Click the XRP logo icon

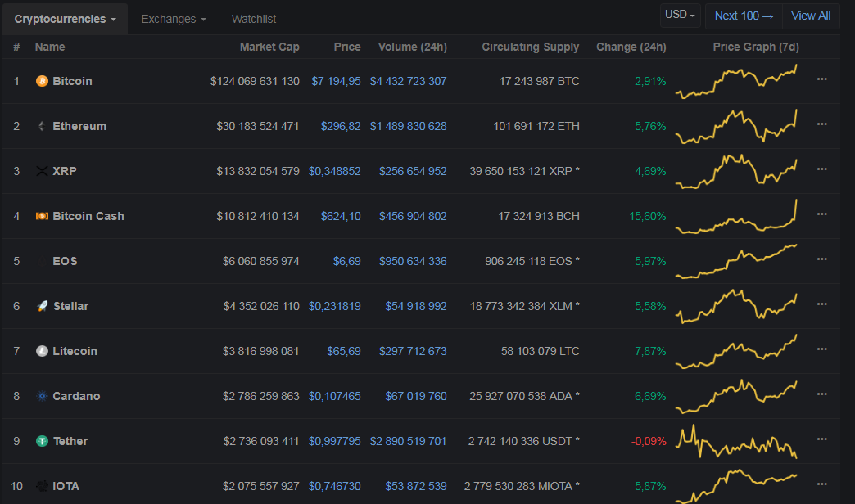click(42, 171)
